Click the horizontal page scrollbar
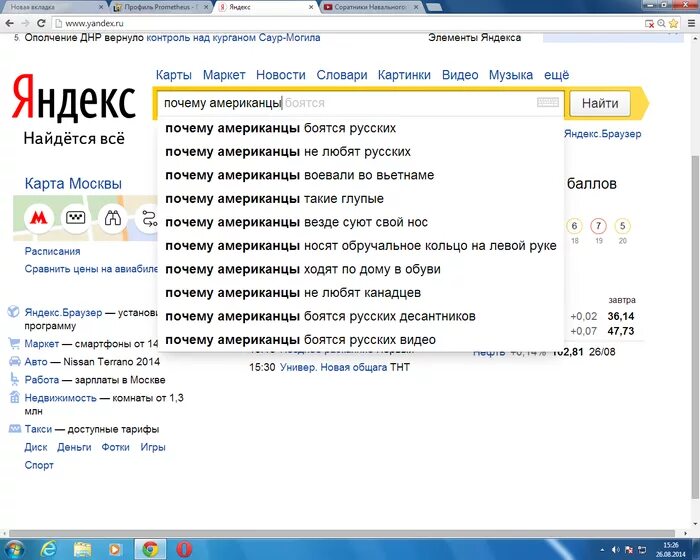Viewport: 700px width, 560px height. (342, 534)
